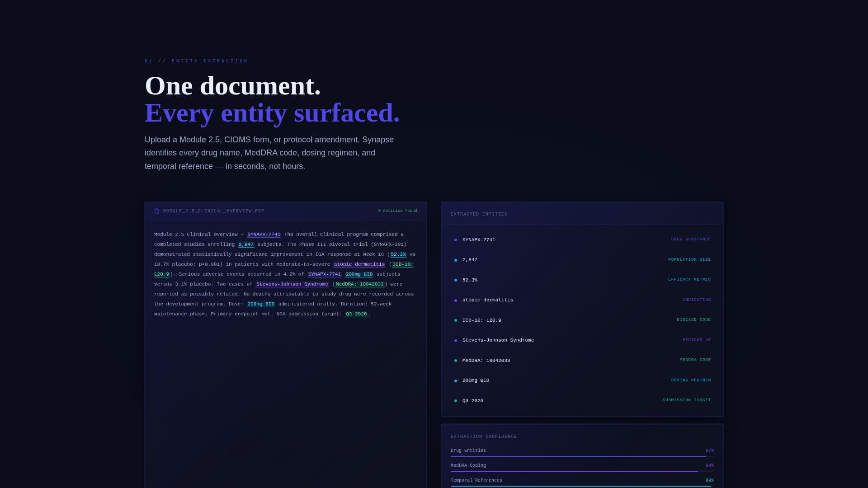
Task: Click the 'MedDRA Coding' confidence label
Action: pyautogui.click(x=468, y=465)
